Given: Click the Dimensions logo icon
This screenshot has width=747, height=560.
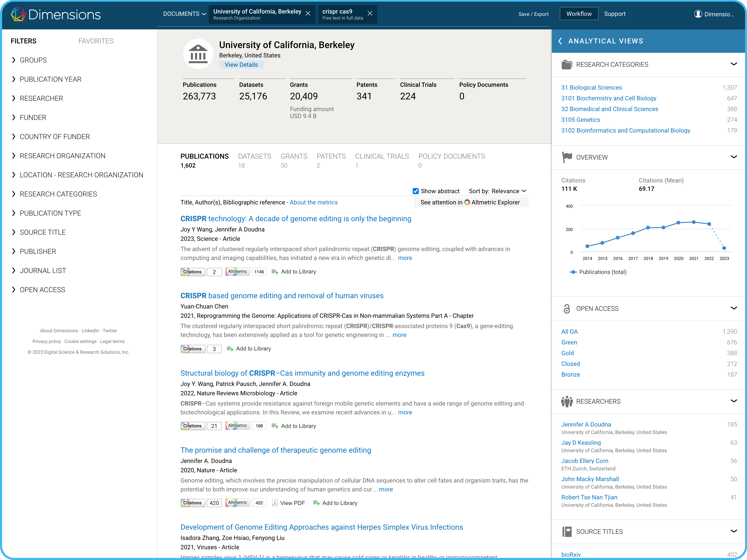Looking at the screenshot, I should pyautogui.click(x=18, y=14).
